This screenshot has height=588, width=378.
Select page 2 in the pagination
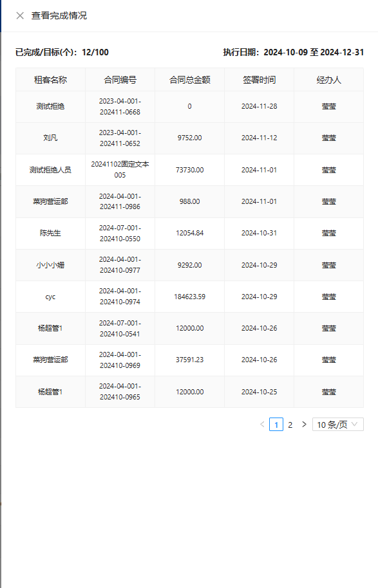point(290,425)
